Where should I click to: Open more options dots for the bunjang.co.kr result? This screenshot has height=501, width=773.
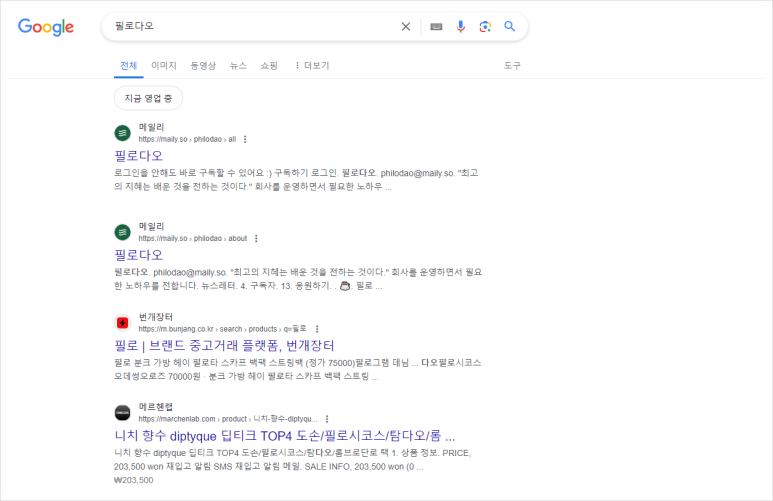(317, 329)
